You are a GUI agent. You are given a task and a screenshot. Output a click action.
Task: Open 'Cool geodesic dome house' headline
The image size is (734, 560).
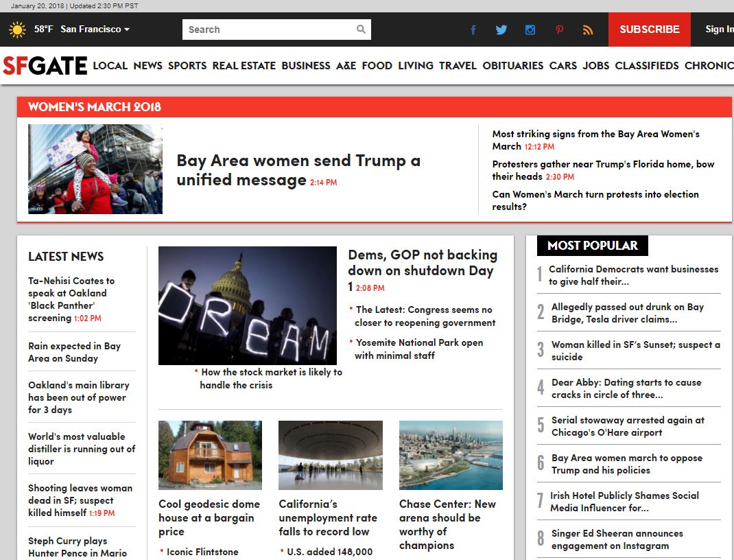coord(209,517)
